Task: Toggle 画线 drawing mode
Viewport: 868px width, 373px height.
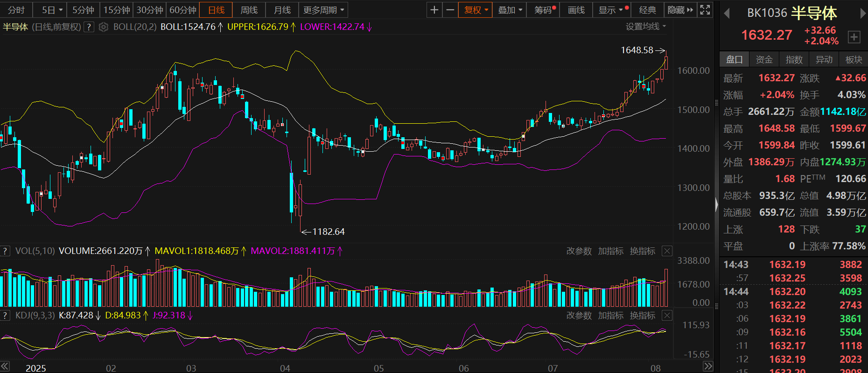Action: [576, 10]
